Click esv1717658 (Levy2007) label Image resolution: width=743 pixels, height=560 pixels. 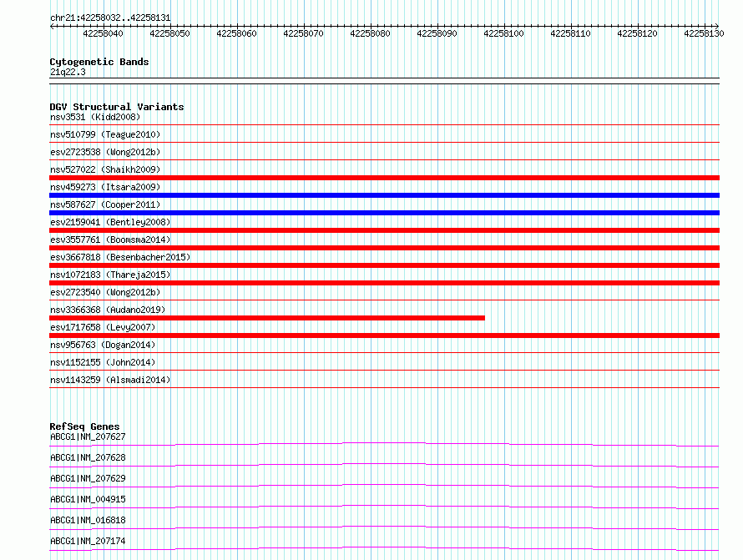(103, 327)
